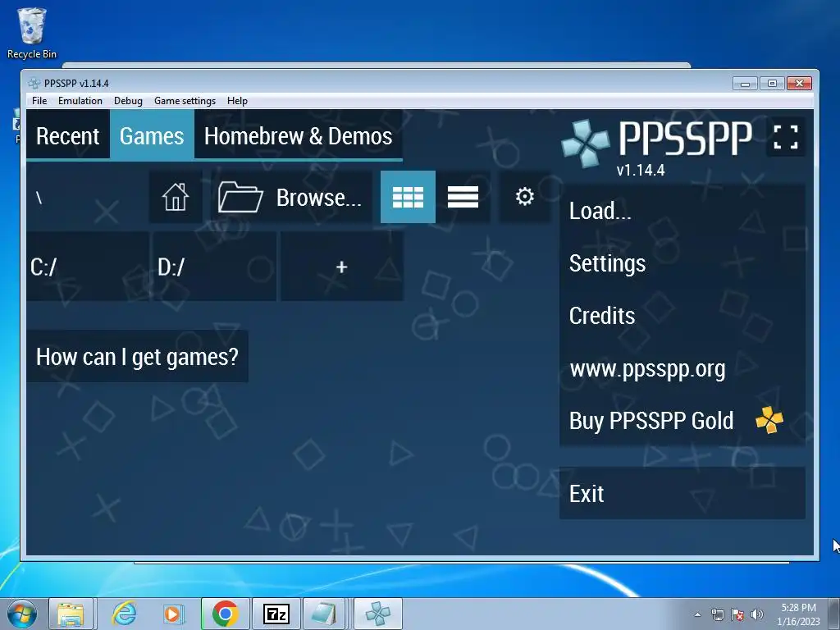Viewport: 840px width, 630px height.
Task: Select the Homebrew & Demos tab
Action: pos(299,136)
